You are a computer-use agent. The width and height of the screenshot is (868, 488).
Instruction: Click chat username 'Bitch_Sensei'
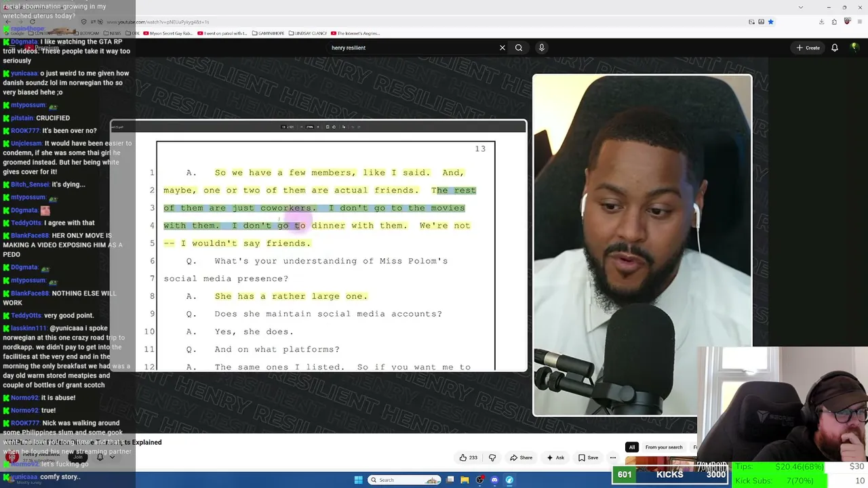30,184
